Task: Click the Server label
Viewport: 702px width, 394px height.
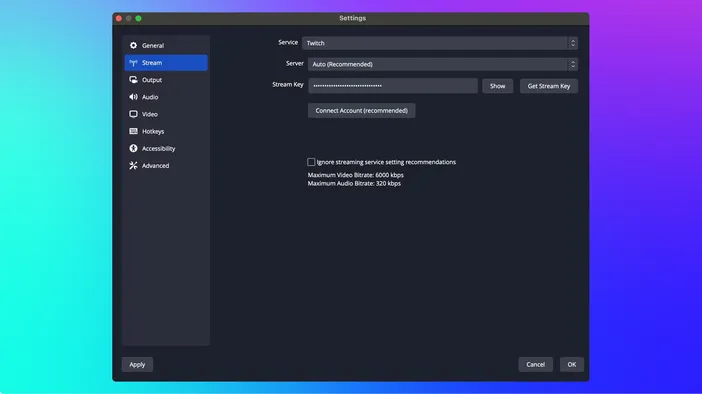Action: (295, 64)
